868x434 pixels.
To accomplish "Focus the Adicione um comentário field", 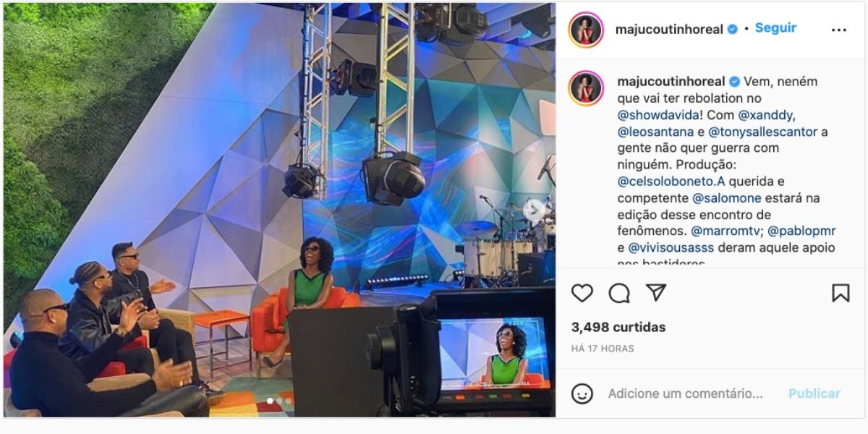I will coord(686,393).
